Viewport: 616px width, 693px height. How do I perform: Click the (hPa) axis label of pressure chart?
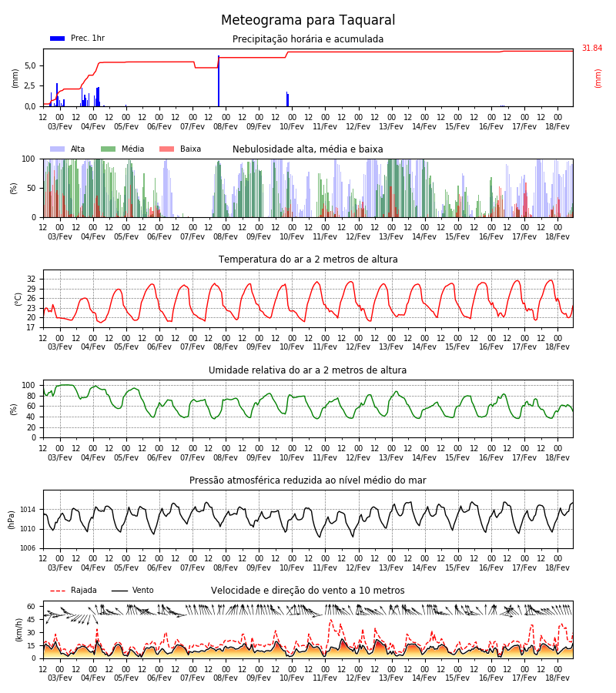12,520
